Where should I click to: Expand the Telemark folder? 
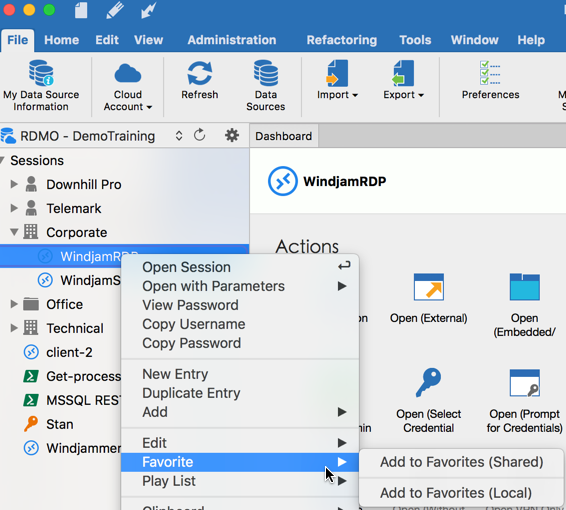pos(14,208)
